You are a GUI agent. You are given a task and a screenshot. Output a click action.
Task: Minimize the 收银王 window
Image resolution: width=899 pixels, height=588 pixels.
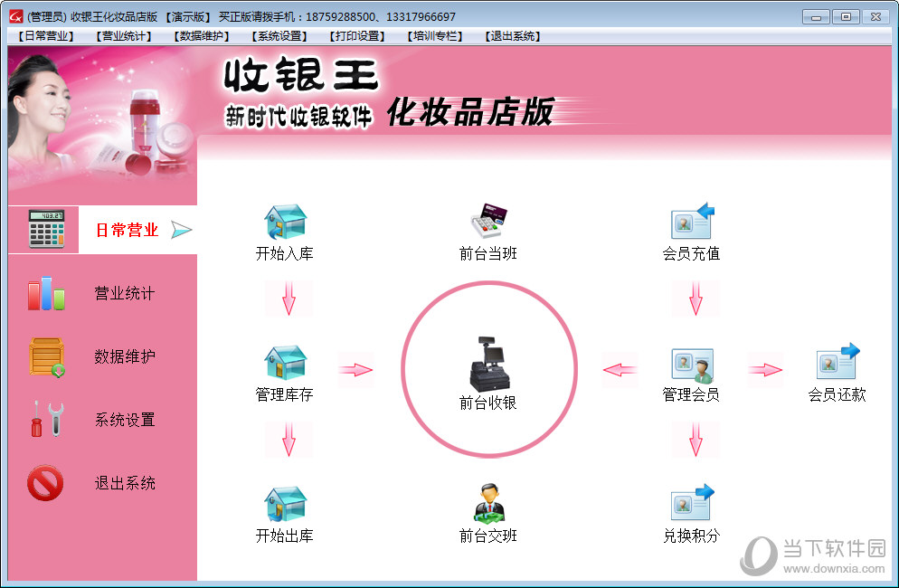pos(816,17)
